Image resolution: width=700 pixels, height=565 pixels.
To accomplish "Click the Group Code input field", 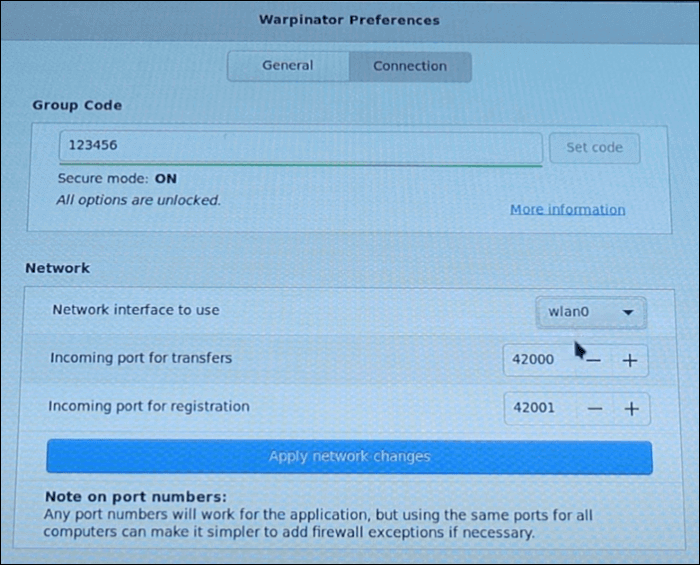I will (x=300, y=146).
